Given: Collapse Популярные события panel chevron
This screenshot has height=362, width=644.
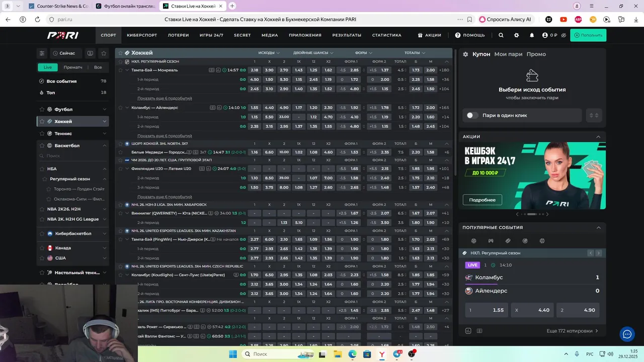Looking at the screenshot, I should coord(598,228).
